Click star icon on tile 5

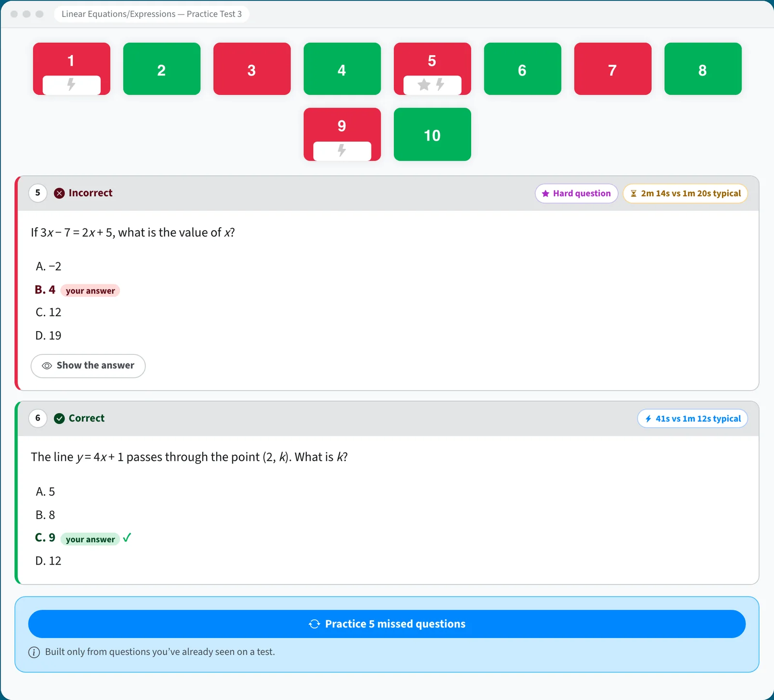[424, 85]
